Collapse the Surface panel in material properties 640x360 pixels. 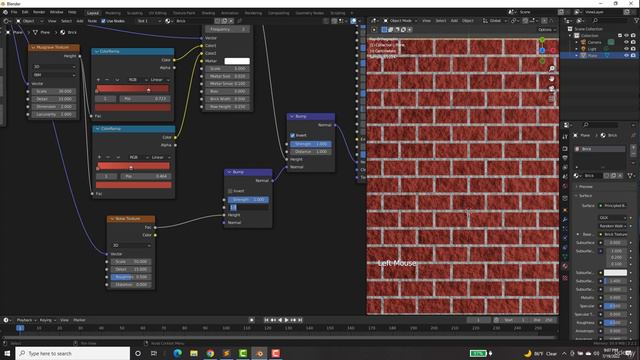click(585, 196)
